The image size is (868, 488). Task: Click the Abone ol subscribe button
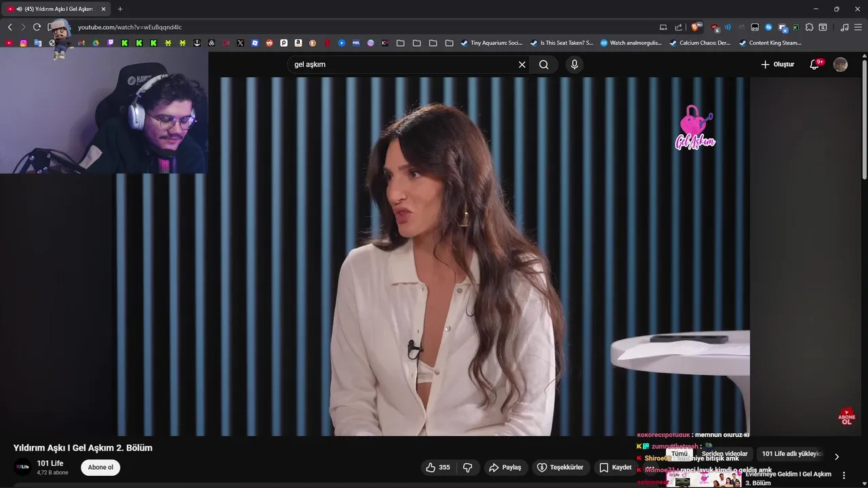100,467
